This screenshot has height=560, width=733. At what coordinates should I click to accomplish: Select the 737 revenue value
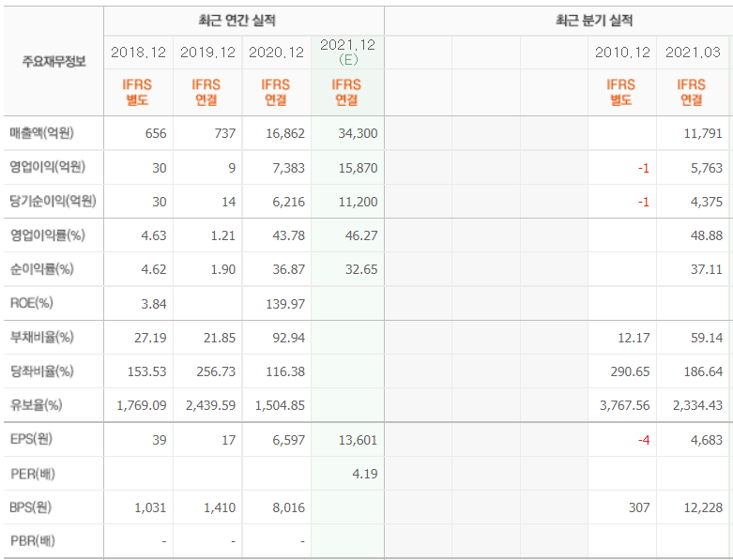point(225,133)
